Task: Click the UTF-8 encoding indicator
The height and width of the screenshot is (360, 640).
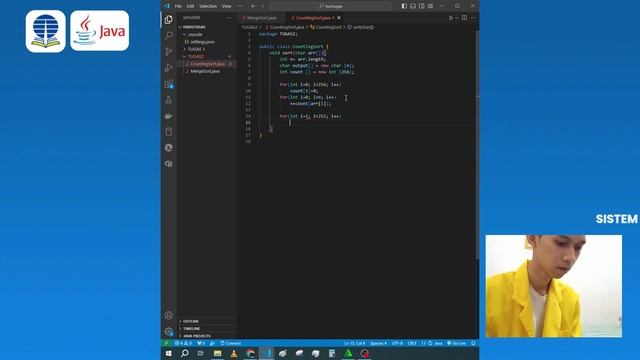Action: pos(397,343)
